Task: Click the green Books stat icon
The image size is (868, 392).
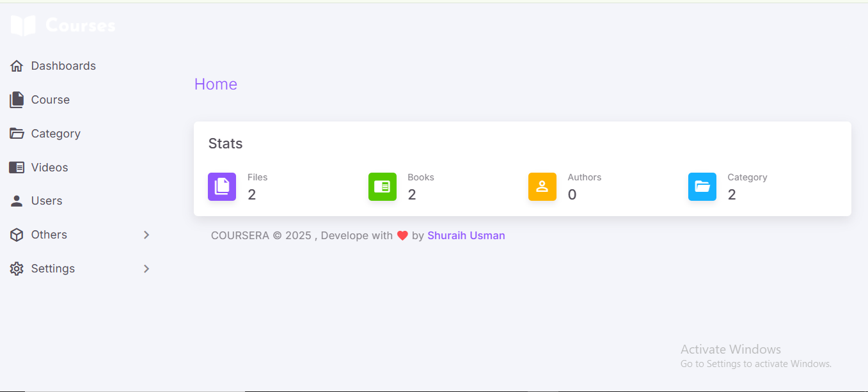Action: [x=382, y=187]
